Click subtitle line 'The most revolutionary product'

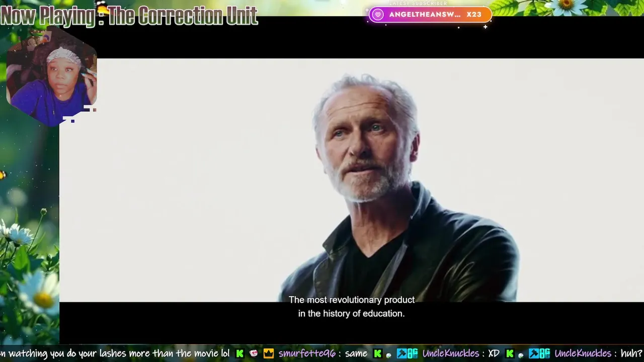coord(352,300)
